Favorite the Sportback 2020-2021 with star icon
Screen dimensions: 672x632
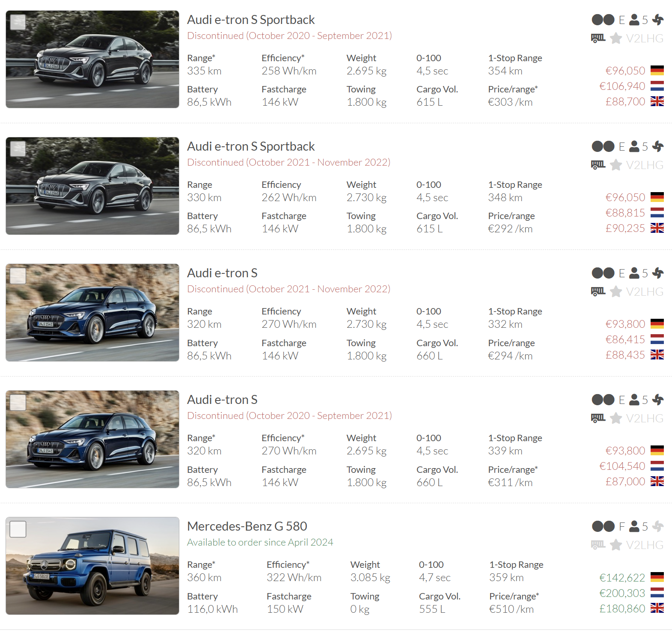616,39
